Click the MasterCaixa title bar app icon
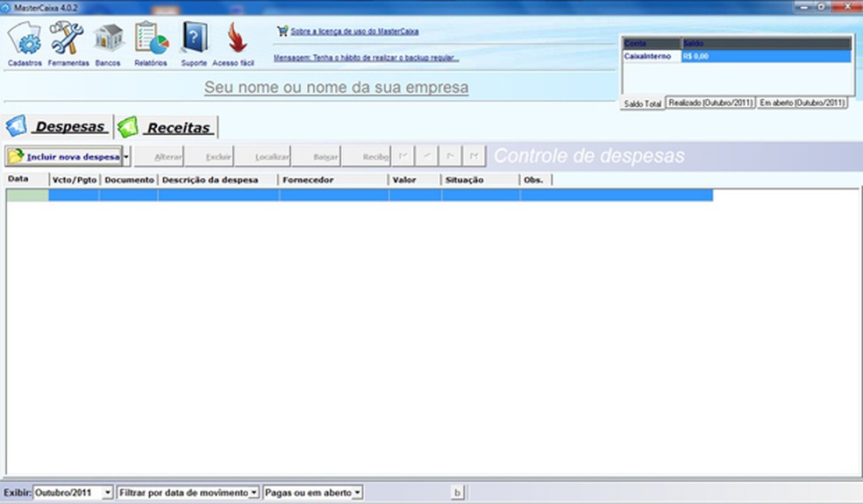Image resolution: width=863 pixels, height=504 pixels. tap(6, 8)
